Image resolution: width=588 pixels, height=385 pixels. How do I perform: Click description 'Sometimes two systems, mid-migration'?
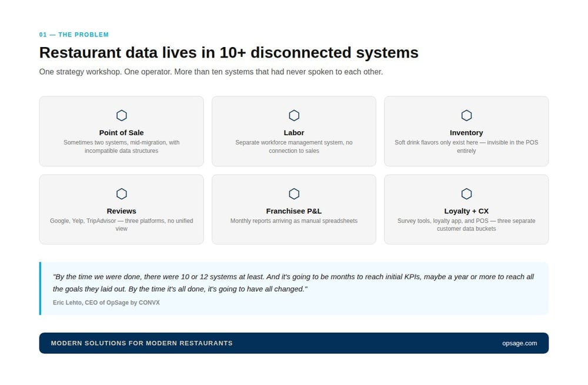click(x=122, y=146)
